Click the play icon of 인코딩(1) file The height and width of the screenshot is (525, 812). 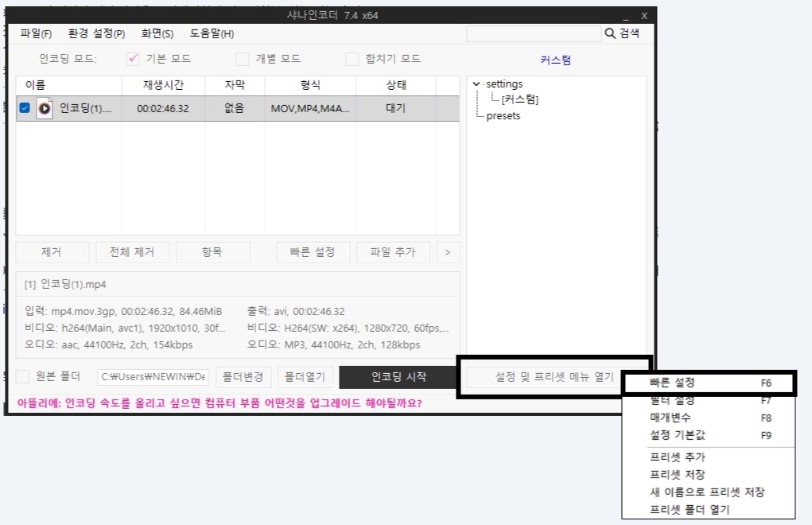tap(45, 108)
